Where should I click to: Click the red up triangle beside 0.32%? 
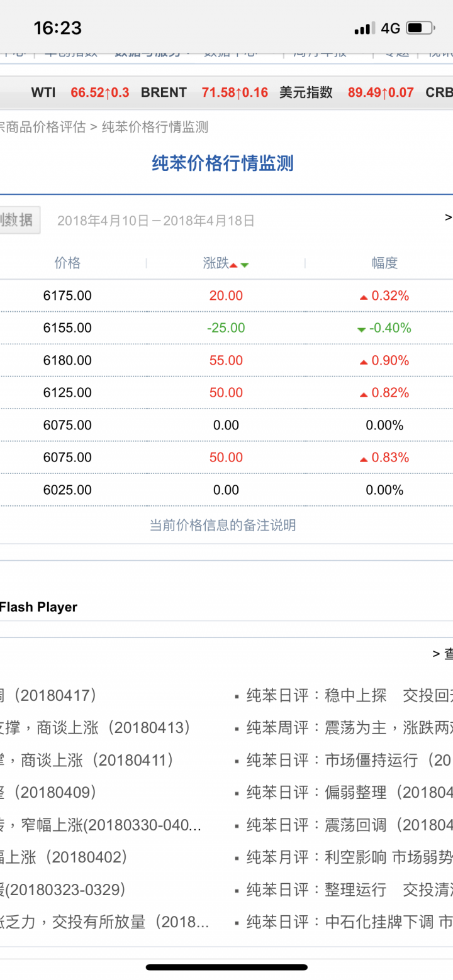point(363,297)
